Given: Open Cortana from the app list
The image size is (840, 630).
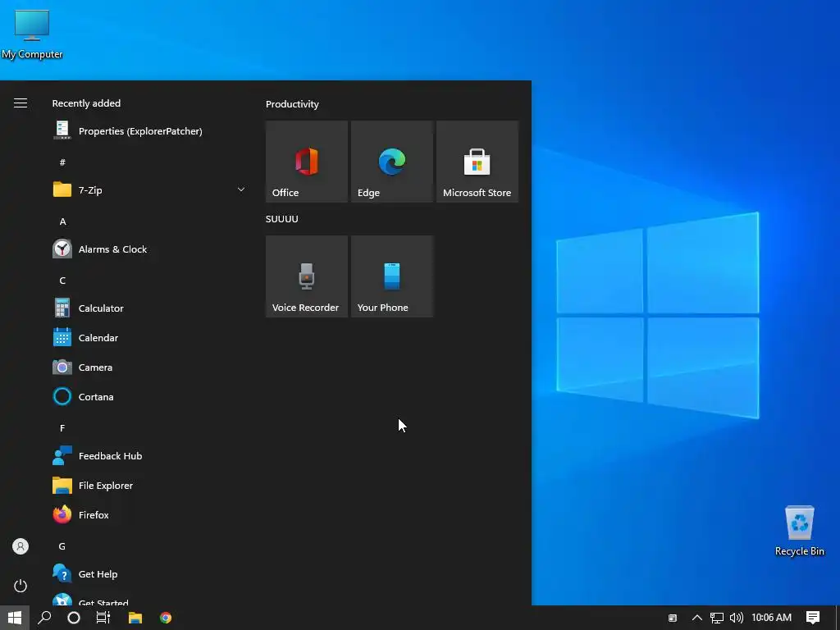Looking at the screenshot, I should pyautogui.click(x=149, y=396).
